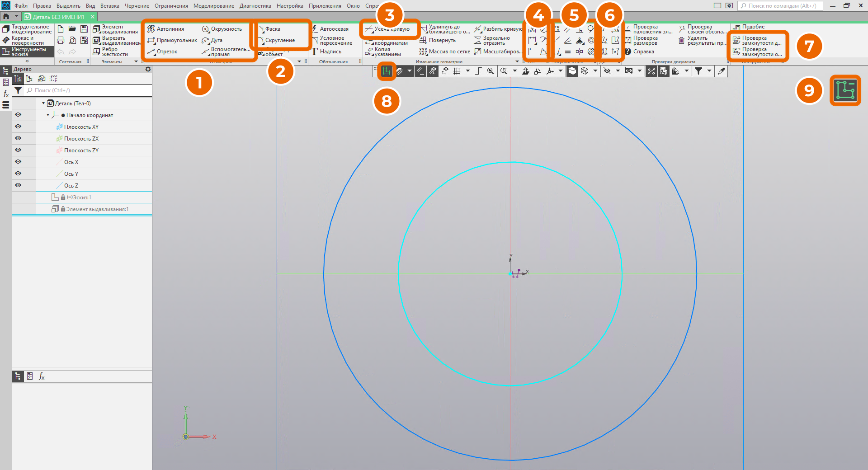Expand the Элементы panel dropdown arrow
The width and height of the screenshot is (868, 470).
tap(136, 61)
